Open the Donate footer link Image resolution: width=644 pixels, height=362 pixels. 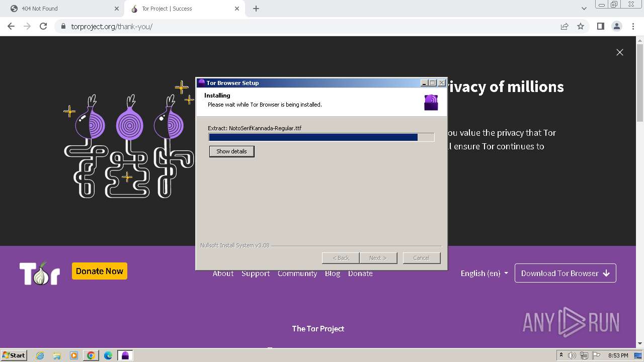coord(360,274)
